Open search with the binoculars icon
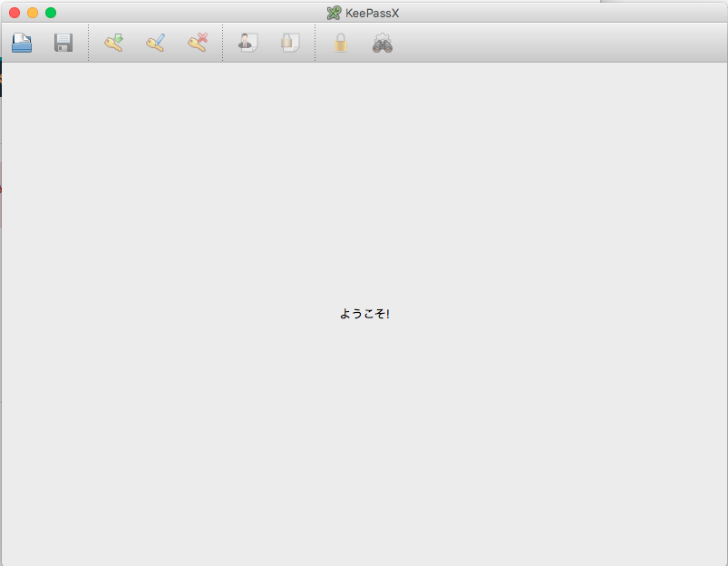 [383, 43]
